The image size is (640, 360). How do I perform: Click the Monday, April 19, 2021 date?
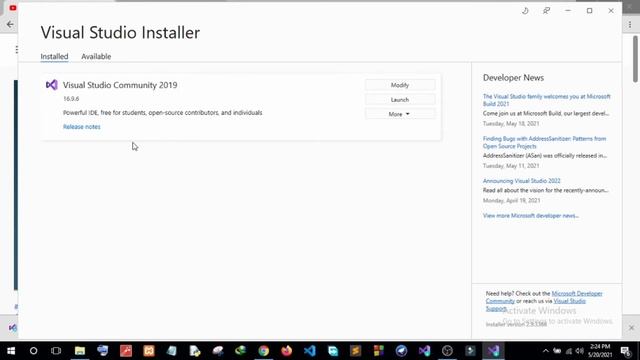pos(511,200)
